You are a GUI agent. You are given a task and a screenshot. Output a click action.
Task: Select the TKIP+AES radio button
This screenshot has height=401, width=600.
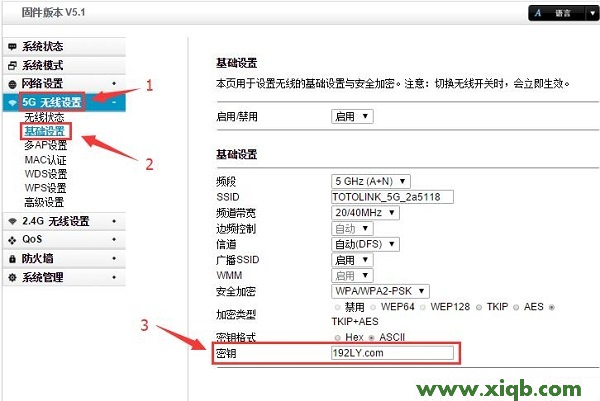(551, 307)
